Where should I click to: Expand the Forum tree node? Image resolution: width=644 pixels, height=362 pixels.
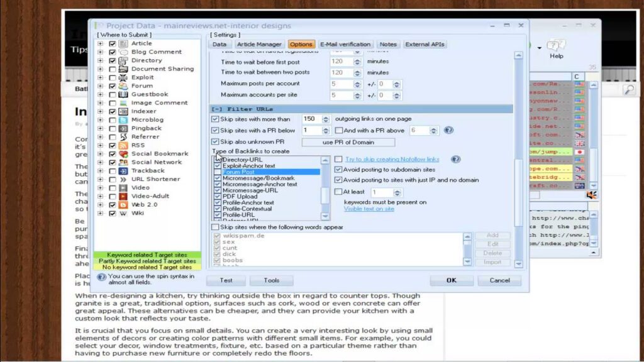point(100,85)
